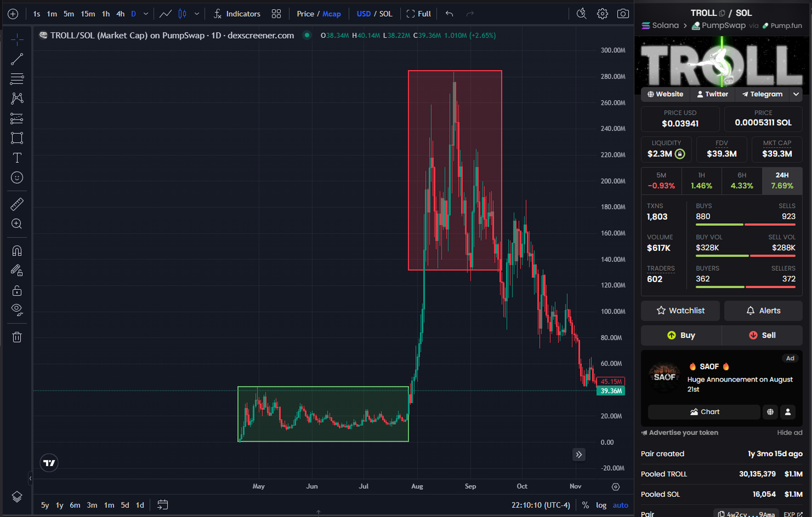Open the token Twitter link
Viewport: 812px width, 517px height.
click(713, 94)
